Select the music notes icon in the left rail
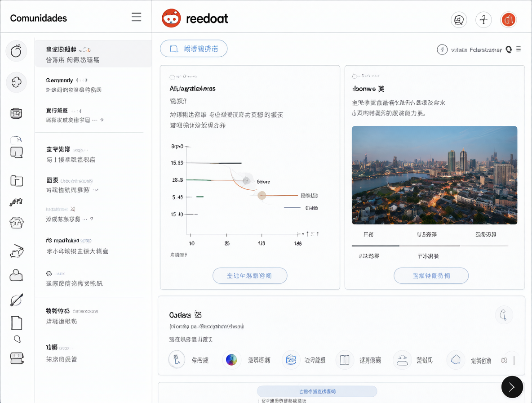Viewport: 532px width, 403px height. tap(16, 202)
